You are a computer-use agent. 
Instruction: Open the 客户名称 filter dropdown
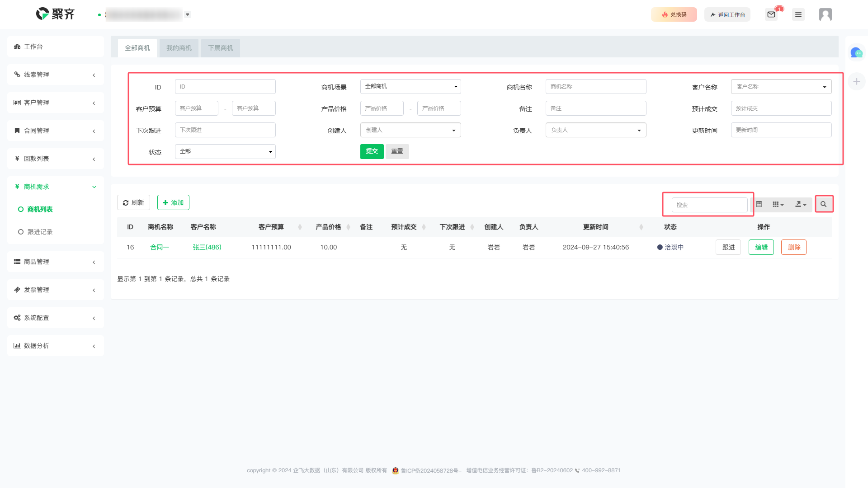pyautogui.click(x=781, y=86)
